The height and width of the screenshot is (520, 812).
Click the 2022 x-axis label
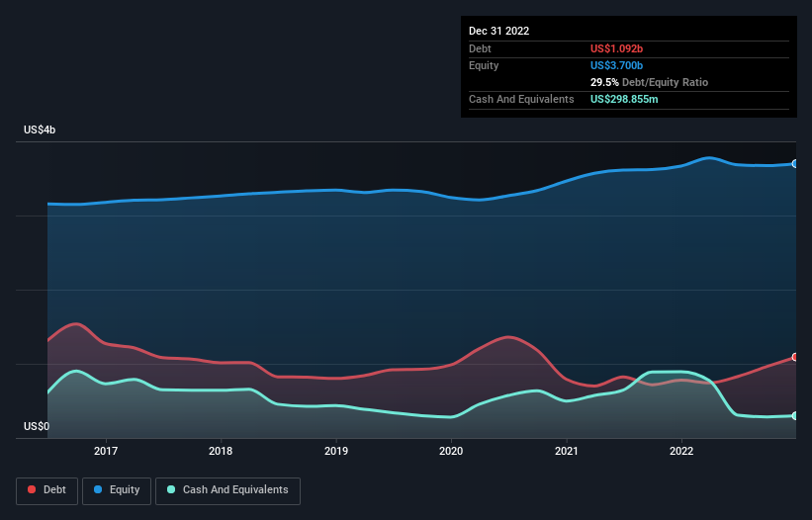click(681, 451)
